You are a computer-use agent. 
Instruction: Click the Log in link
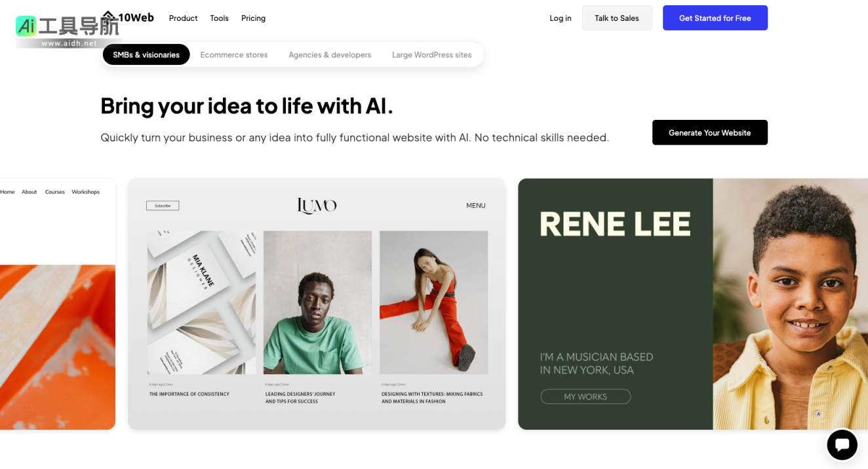tap(561, 18)
